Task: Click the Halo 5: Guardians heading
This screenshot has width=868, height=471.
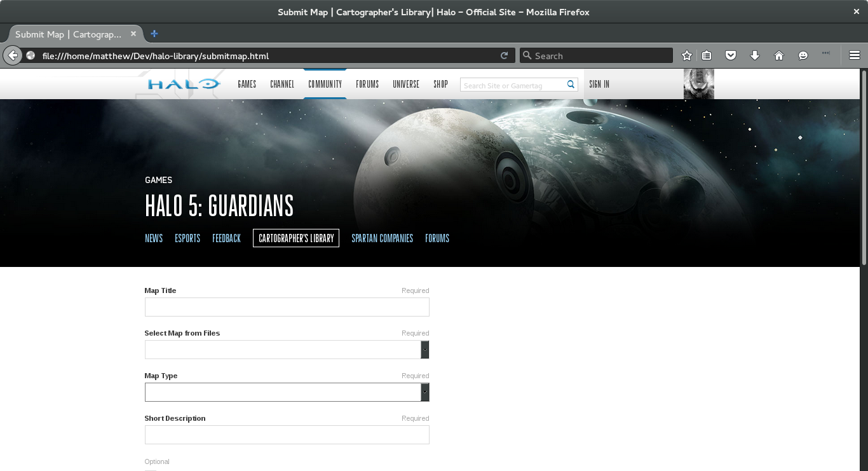Action: click(x=219, y=206)
